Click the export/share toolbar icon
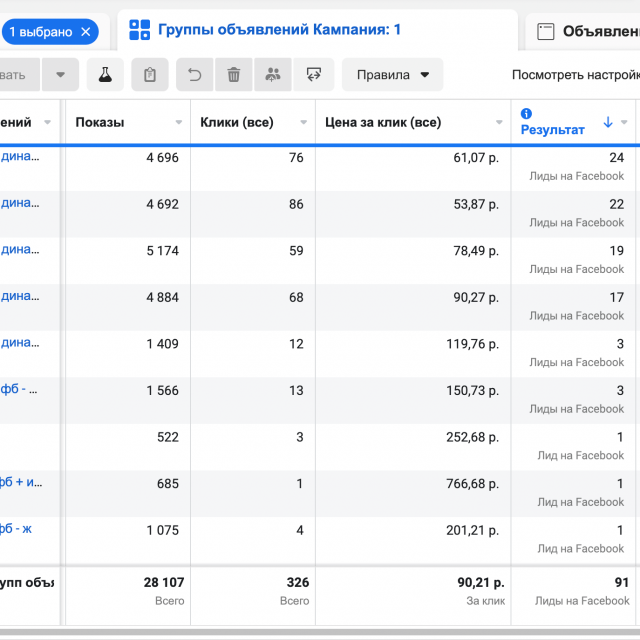 tap(313, 74)
